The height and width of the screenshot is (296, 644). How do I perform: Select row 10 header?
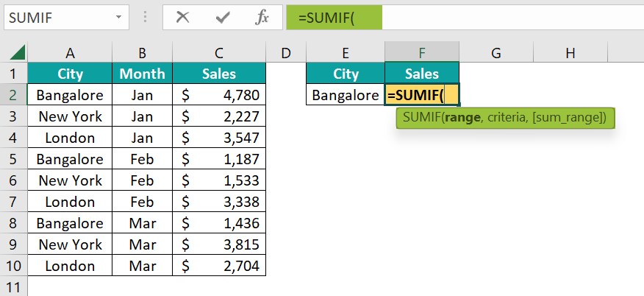pyautogui.click(x=13, y=266)
